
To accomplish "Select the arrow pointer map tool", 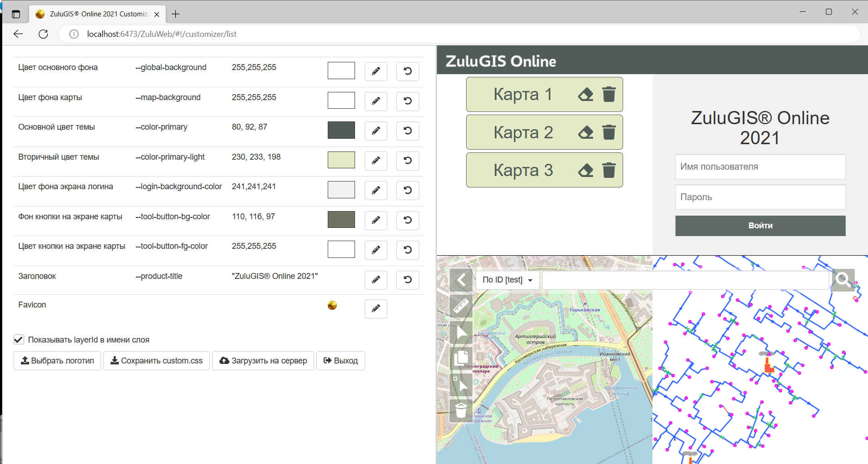I will pos(461,332).
